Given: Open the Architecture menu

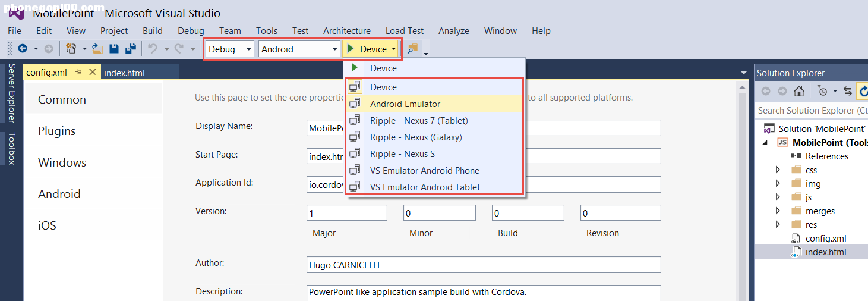Looking at the screenshot, I should 347,30.
